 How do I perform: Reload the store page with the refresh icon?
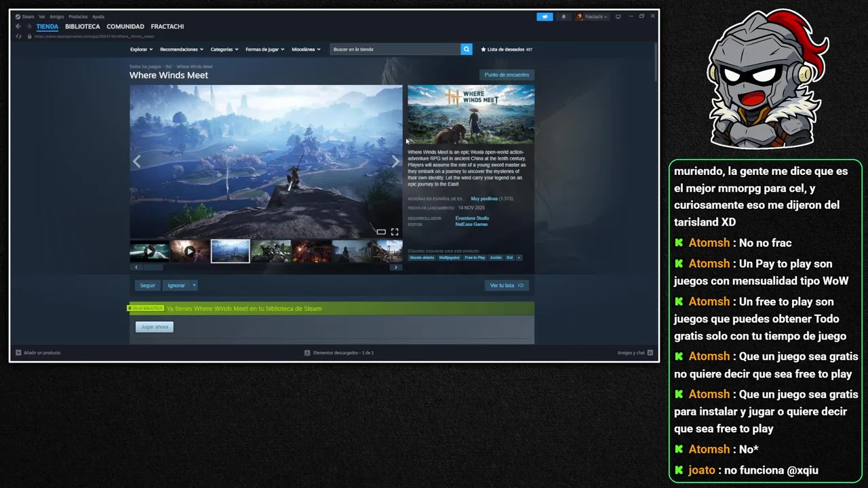click(x=18, y=36)
